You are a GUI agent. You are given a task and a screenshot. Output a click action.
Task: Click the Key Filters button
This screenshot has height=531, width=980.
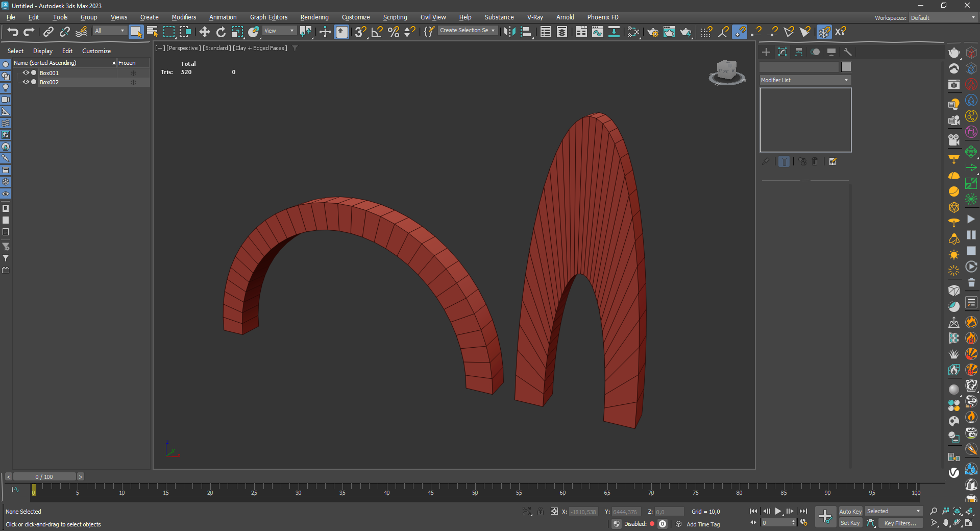point(900,523)
